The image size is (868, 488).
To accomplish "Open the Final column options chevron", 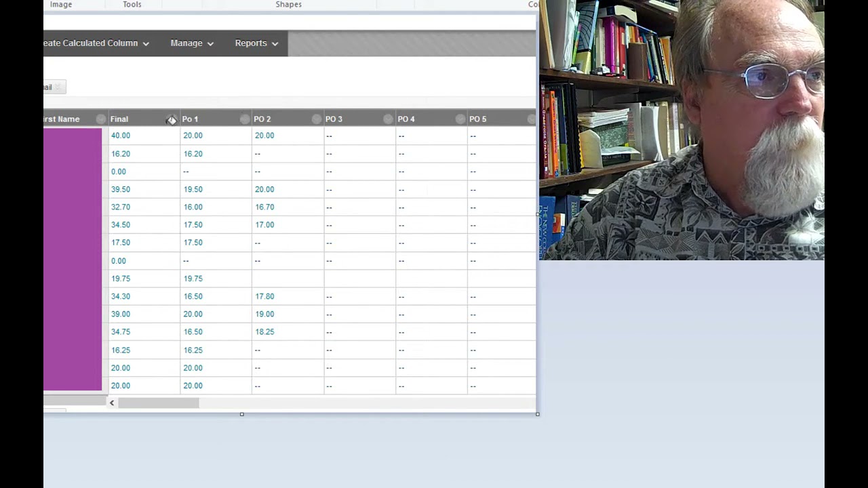I will [x=172, y=119].
